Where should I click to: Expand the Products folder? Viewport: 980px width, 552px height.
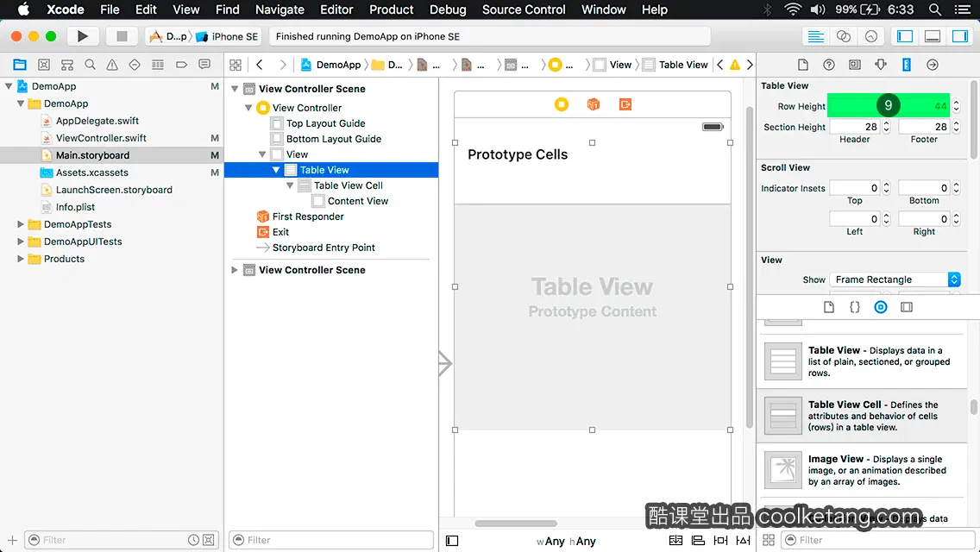(21, 259)
